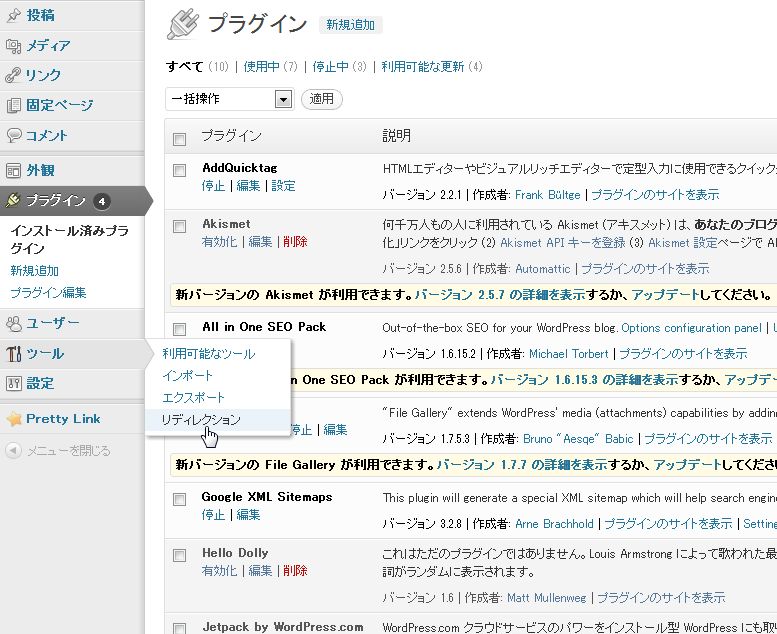Open File Gallery version 1.7.7 details link

coord(522,465)
